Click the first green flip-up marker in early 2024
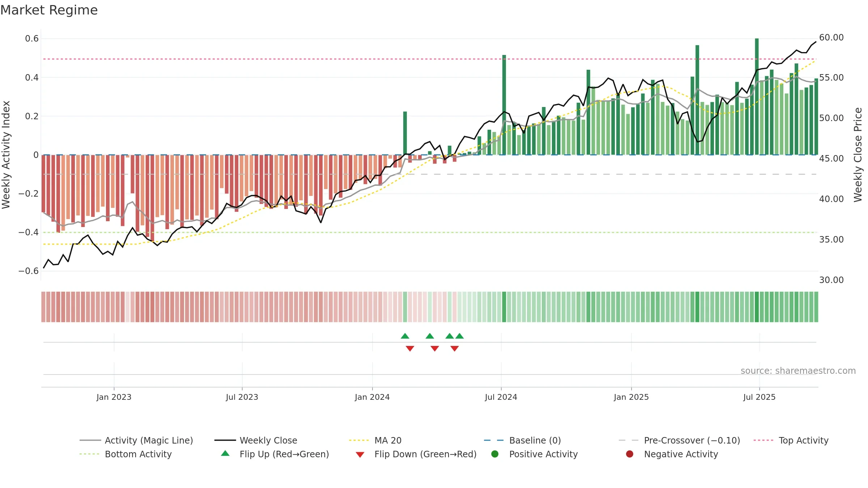Viewport: 868px width, 488px height. tap(405, 336)
